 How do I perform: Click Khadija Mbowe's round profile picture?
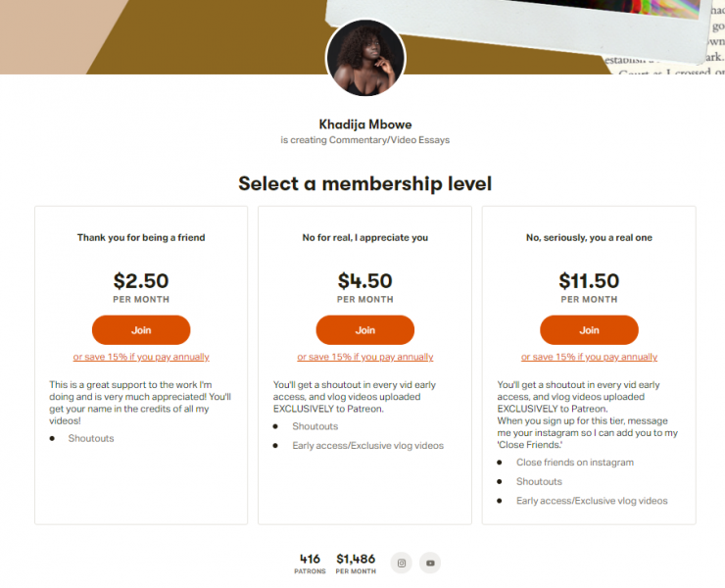[x=364, y=58]
